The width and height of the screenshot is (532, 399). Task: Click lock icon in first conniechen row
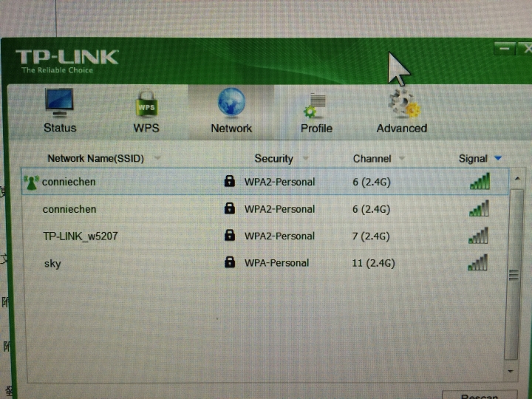tap(230, 181)
